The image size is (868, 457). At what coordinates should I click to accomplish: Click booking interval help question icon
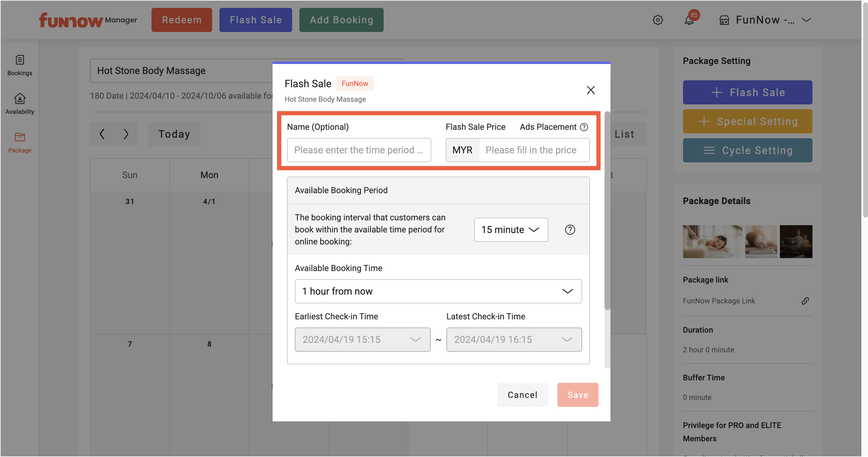tap(570, 229)
